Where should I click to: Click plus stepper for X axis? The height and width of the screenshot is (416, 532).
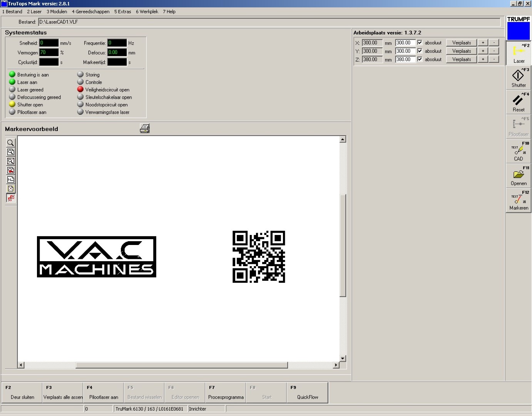point(483,43)
